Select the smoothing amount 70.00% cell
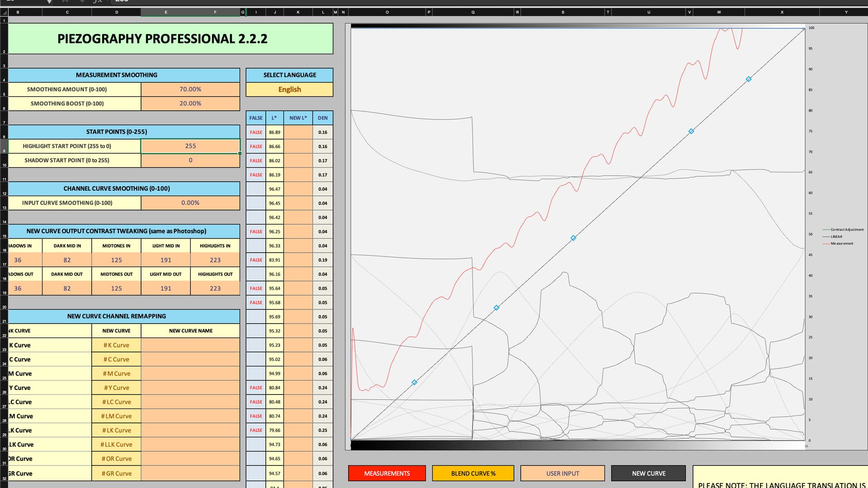The image size is (868, 488). pos(190,89)
